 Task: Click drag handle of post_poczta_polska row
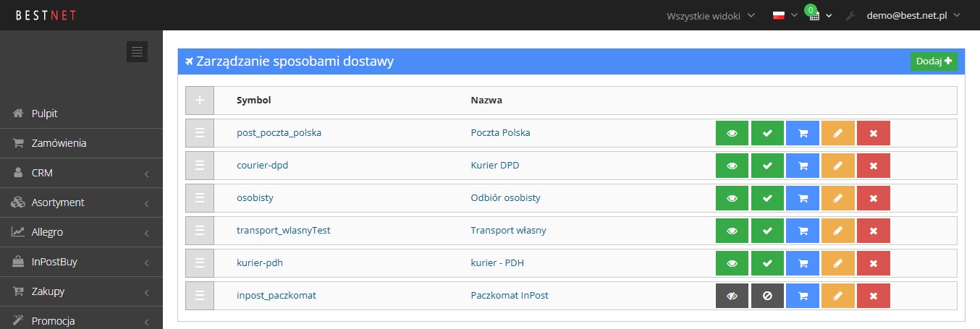[x=200, y=133]
